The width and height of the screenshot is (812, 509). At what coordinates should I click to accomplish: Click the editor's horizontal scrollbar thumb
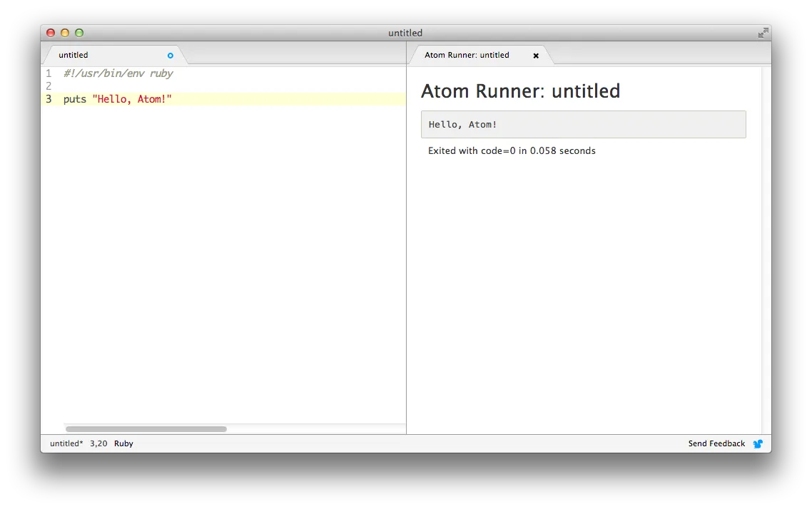coord(146,429)
